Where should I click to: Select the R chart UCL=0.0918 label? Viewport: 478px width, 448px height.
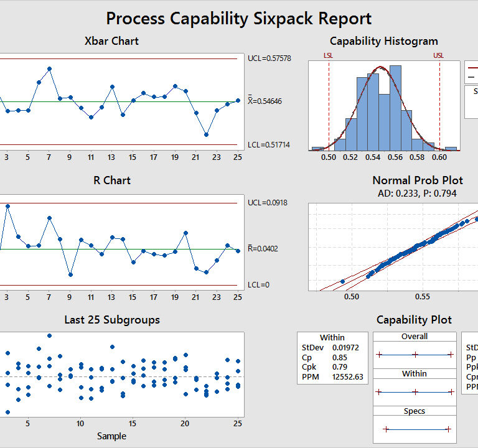pyautogui.click(x=267, y=203)
